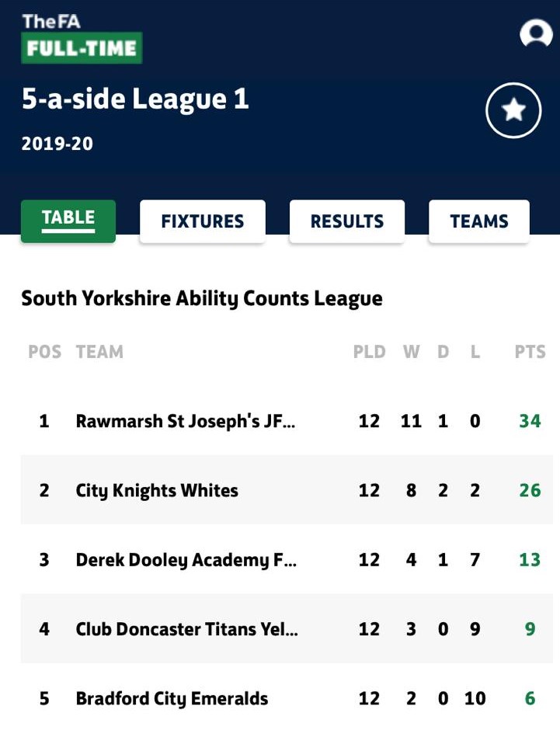
Task: Open the user profile icon
Action: click(x=535, y=33)
